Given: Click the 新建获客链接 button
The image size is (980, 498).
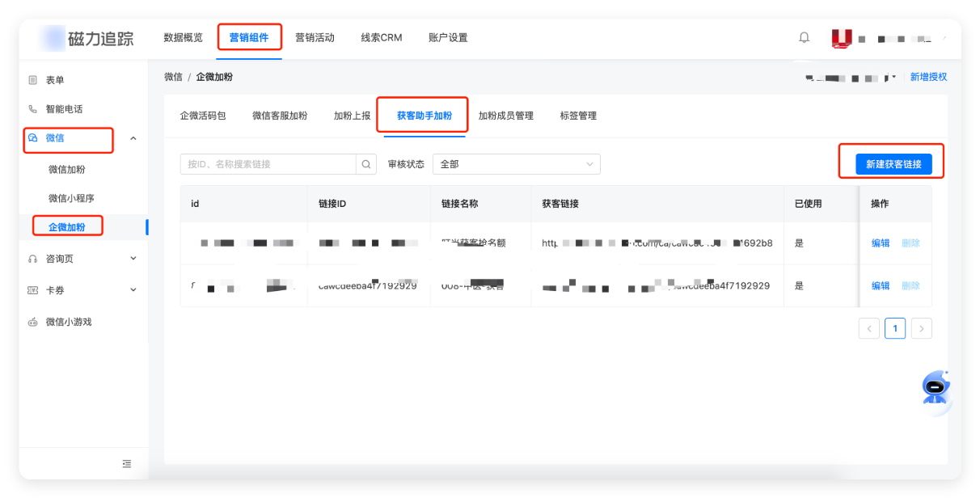Looking at the screenshot, I should click(x=892, y=163).
